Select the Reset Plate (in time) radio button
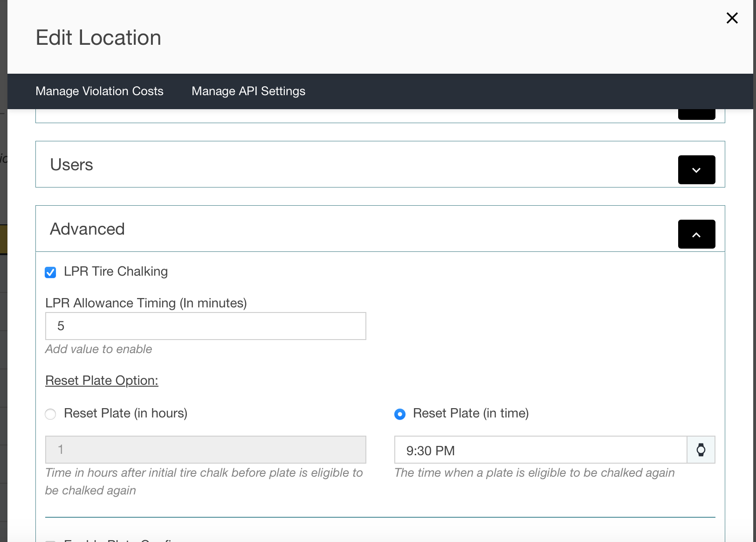 click(400, 414)
